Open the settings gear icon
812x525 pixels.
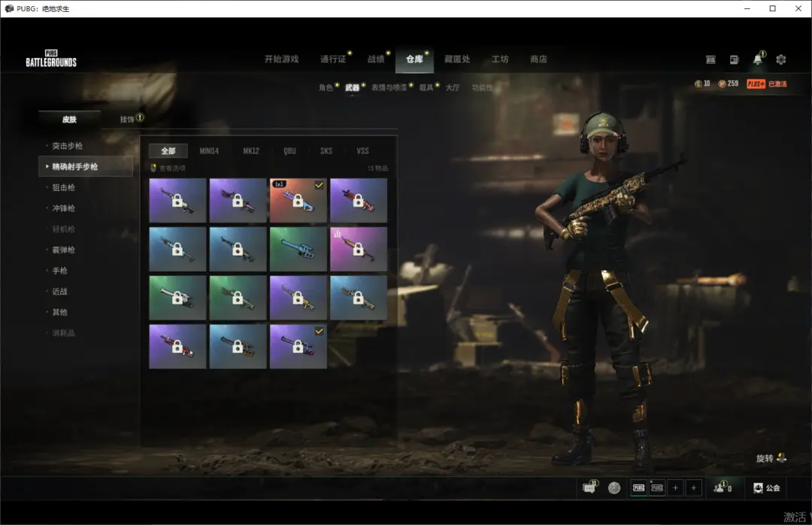781,59
